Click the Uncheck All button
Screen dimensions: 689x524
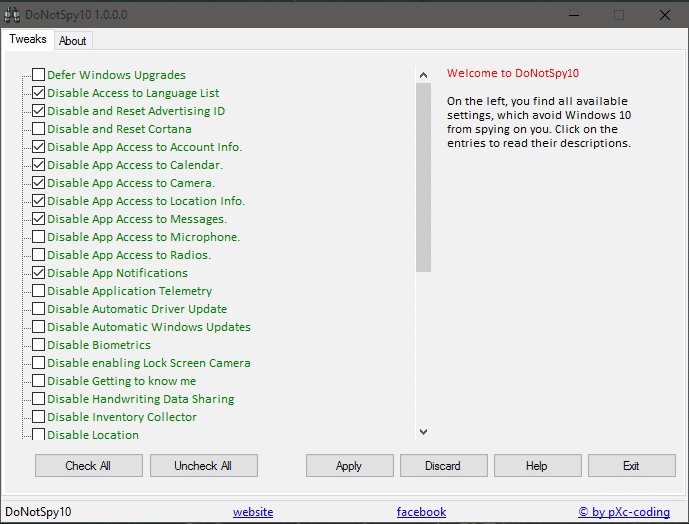pyautogui.click(x=204, y=466)
